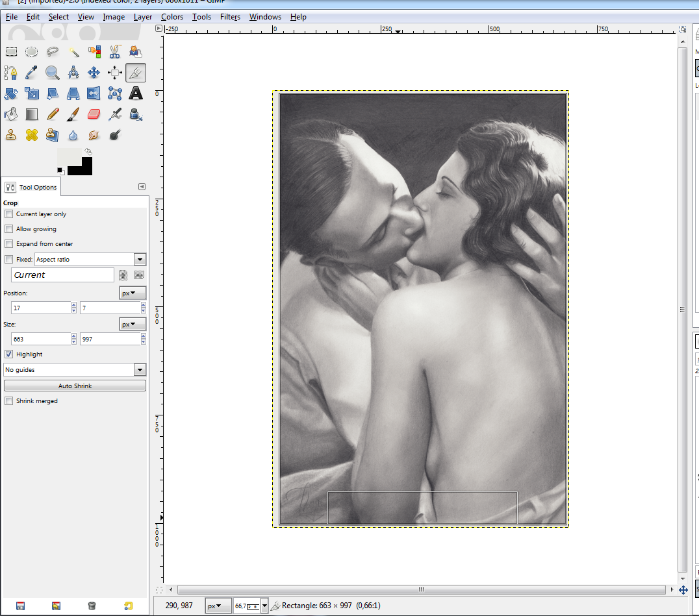Uncheck the Highlight checkbox
Screen dimensions: 699x616
pos(9,354)
